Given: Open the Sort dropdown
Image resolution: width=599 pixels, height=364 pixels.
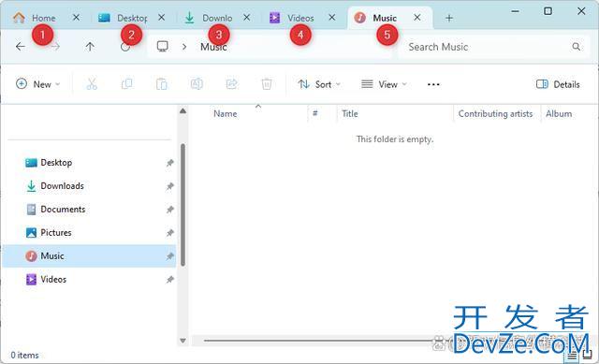Looking at the screenshot, I should 319,84.
